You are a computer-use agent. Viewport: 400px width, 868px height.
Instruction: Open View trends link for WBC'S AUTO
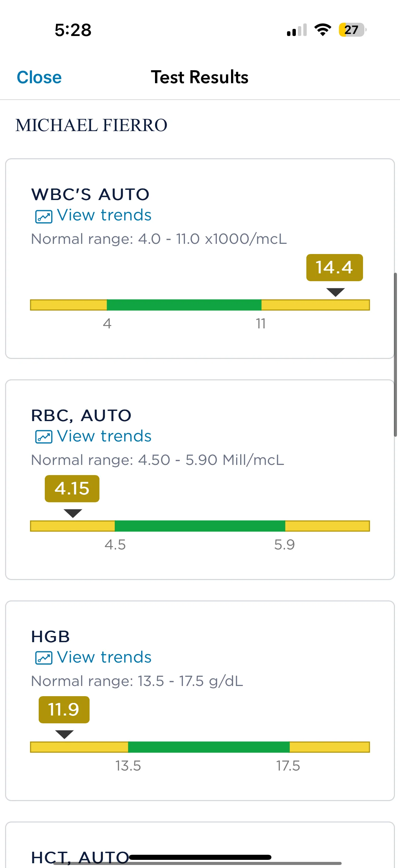(x=104, y=215)
